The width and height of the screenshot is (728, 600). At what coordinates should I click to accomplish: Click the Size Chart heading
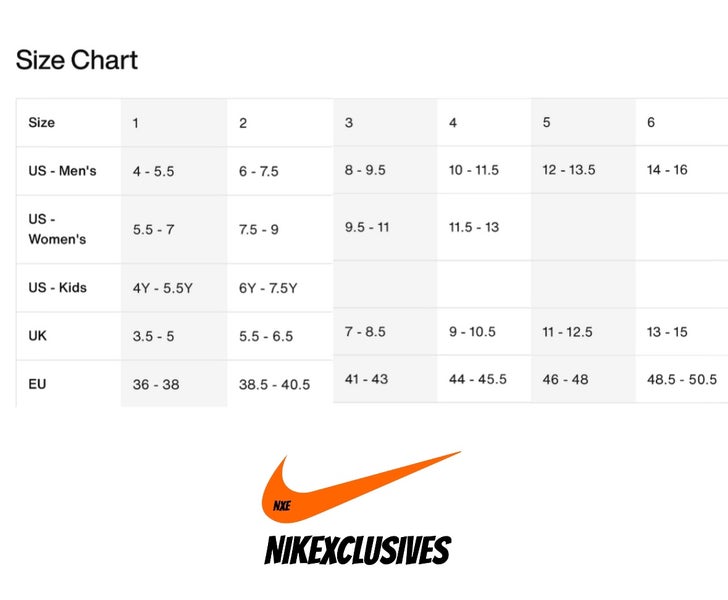coord(77,60)
